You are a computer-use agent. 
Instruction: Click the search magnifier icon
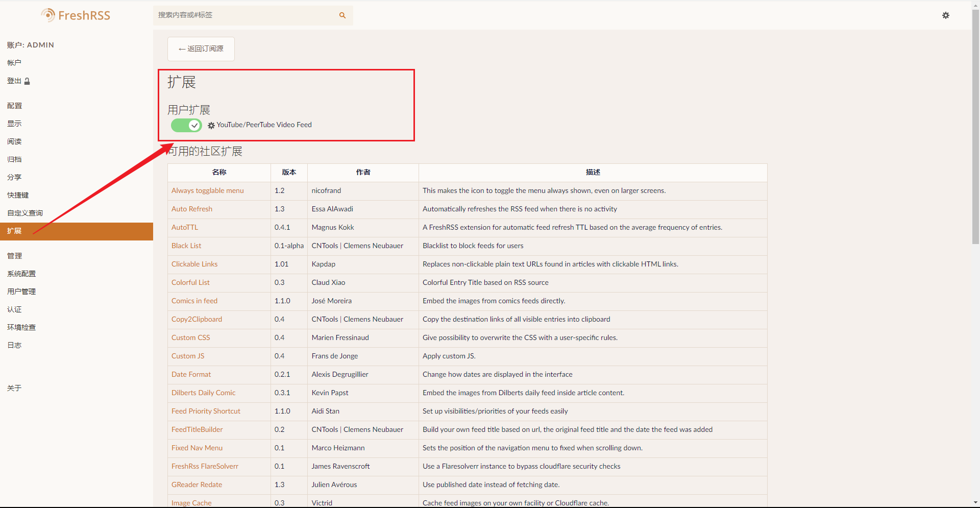pos(342,15)
